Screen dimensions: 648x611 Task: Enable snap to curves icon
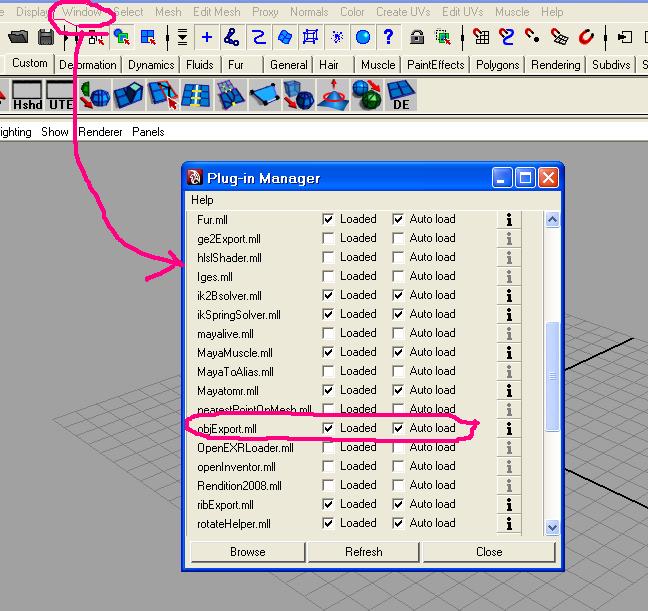(507, 37)
